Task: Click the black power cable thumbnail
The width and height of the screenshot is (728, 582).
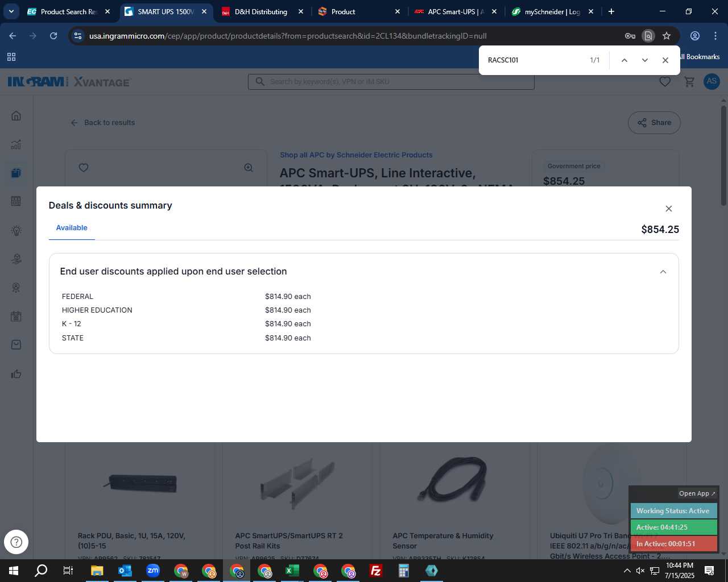Action: click(x=453, y=479)
